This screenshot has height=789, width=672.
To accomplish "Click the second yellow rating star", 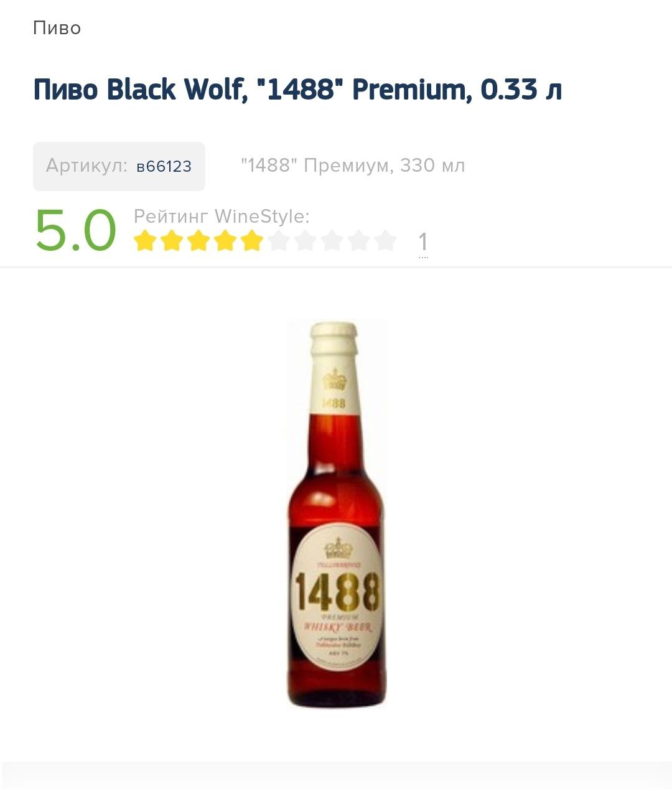I will click(171, 240).
